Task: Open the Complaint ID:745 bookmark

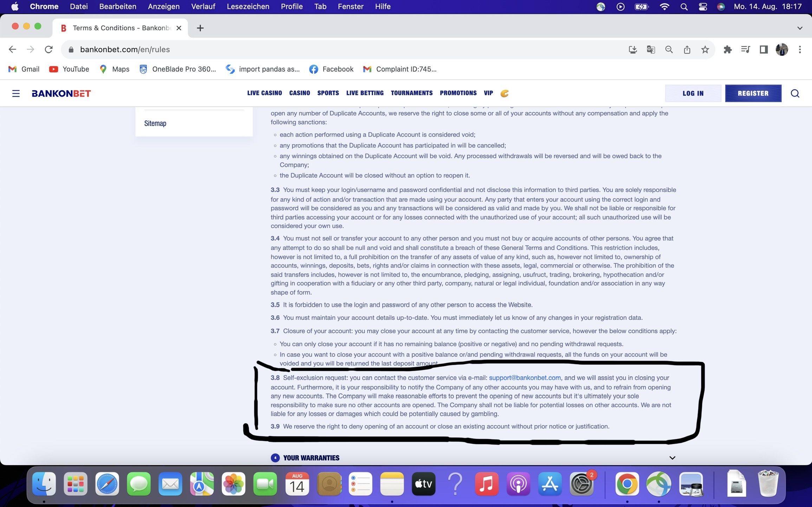Action: point(400,69)
